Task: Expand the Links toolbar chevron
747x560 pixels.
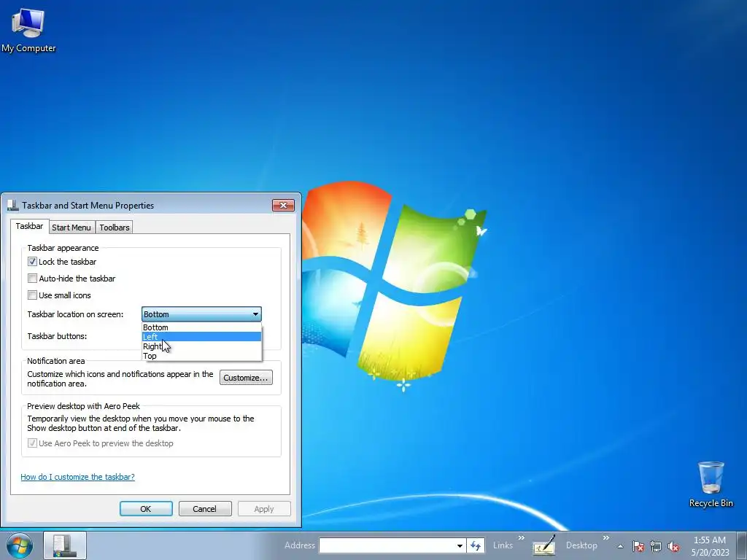Action: point(521,537)
